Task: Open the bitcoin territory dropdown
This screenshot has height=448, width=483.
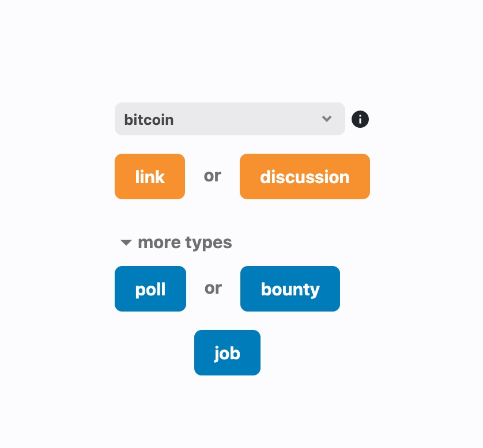Action: (x=229, y=119)
